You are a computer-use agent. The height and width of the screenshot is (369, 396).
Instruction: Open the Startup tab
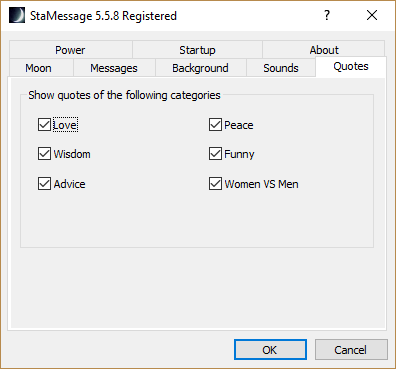[197, 50]
